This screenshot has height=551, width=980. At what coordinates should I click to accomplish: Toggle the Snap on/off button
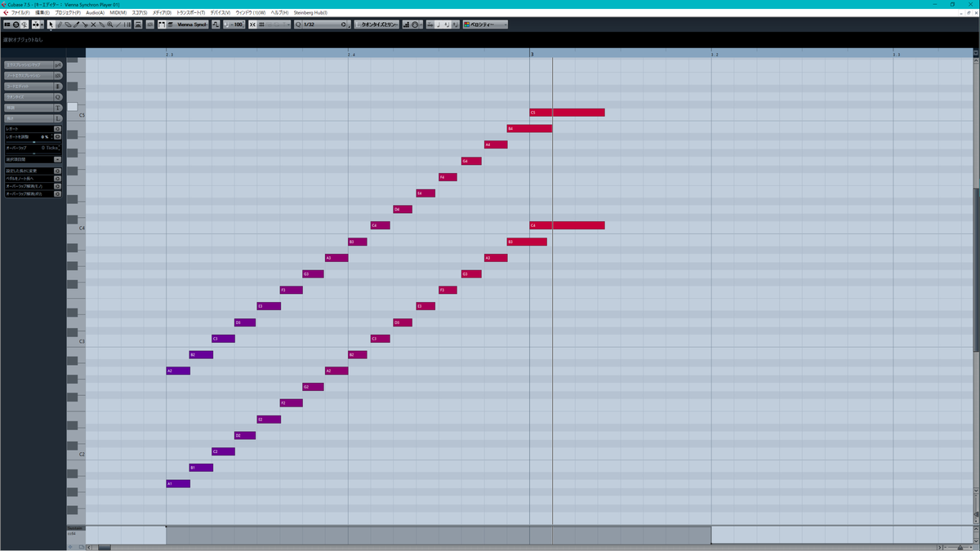tap(252, 24)
